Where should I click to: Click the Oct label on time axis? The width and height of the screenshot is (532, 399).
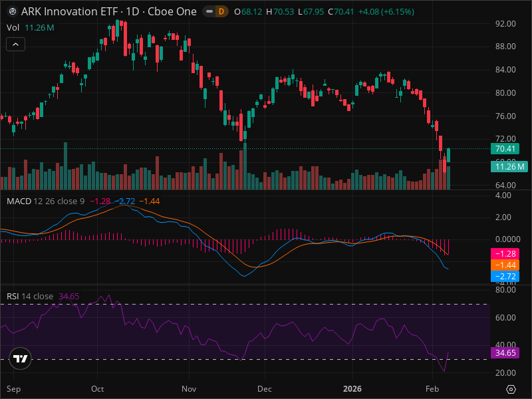tap(97, 389)
